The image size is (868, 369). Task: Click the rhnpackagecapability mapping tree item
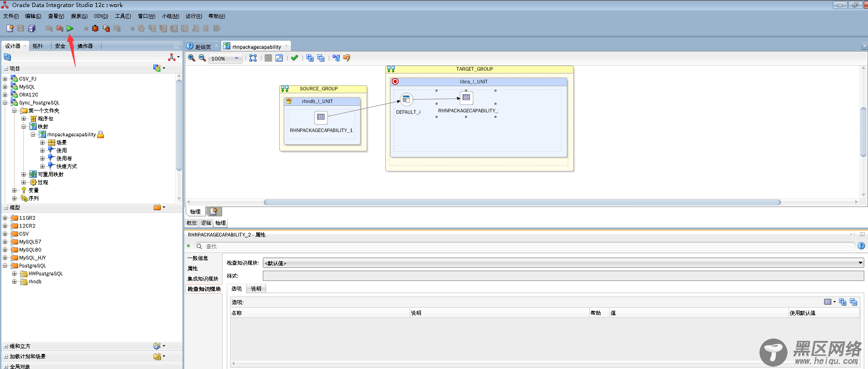coord(71,134)
